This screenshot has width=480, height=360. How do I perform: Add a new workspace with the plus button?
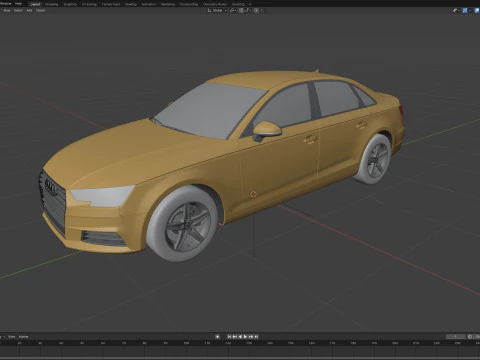click(250, 4)
